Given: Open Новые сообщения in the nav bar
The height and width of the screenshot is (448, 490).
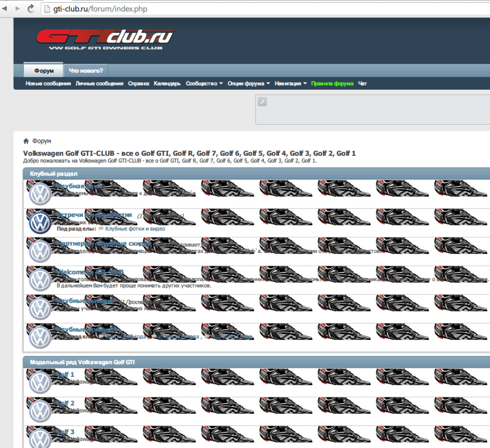Looking at the screenshot, I should pos(48,84).
